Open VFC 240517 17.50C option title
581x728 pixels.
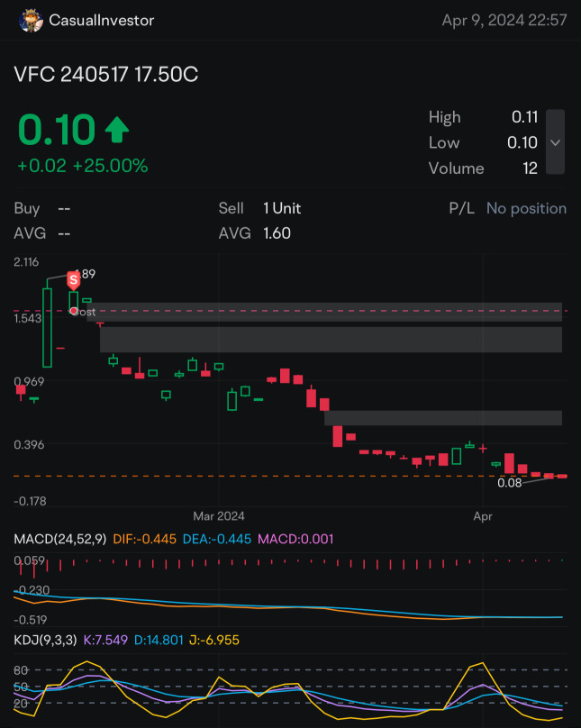pos(106,74)
